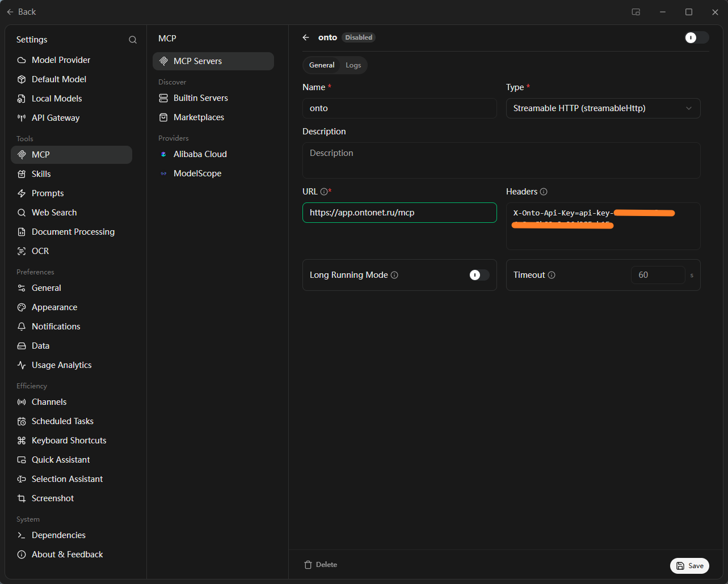Viewport: 728px width, 584px height.
Task: Click the API Gateway antenna icon
Action: coord(22,118)
